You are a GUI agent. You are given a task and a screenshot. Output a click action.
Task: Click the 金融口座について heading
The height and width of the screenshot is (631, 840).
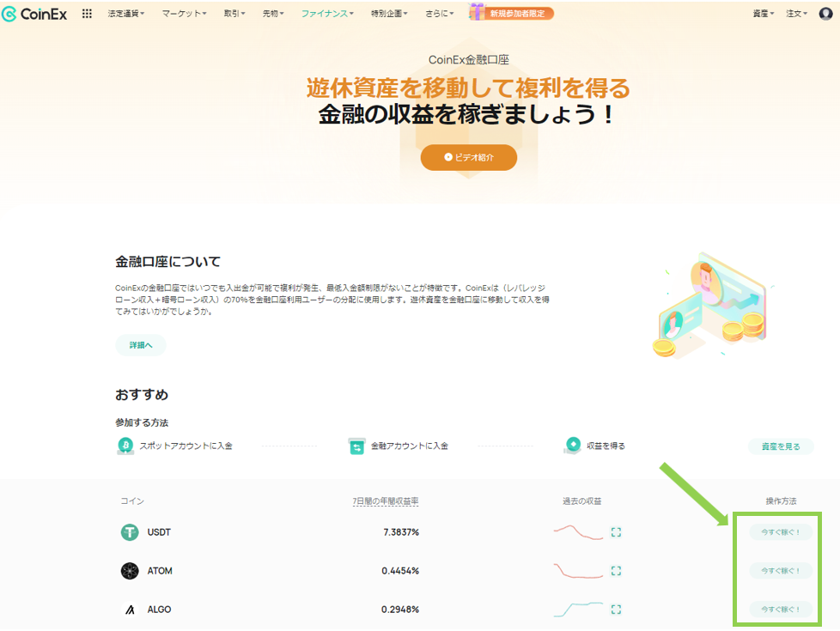[x=167, y=261]
